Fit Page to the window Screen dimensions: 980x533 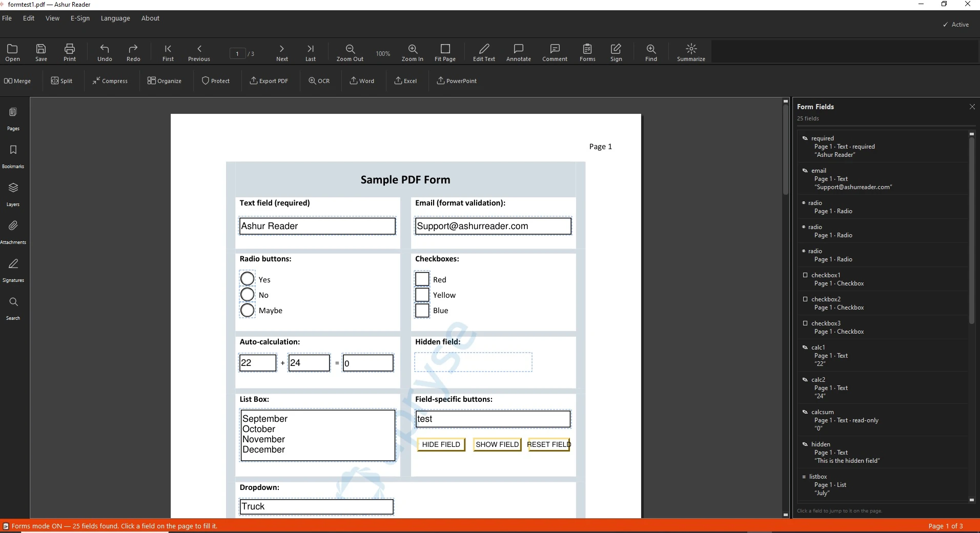click(x=445, y=52)
